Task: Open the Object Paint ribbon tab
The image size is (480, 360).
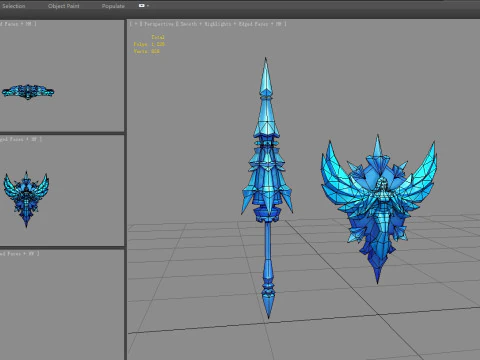Action: pos(63,6)
